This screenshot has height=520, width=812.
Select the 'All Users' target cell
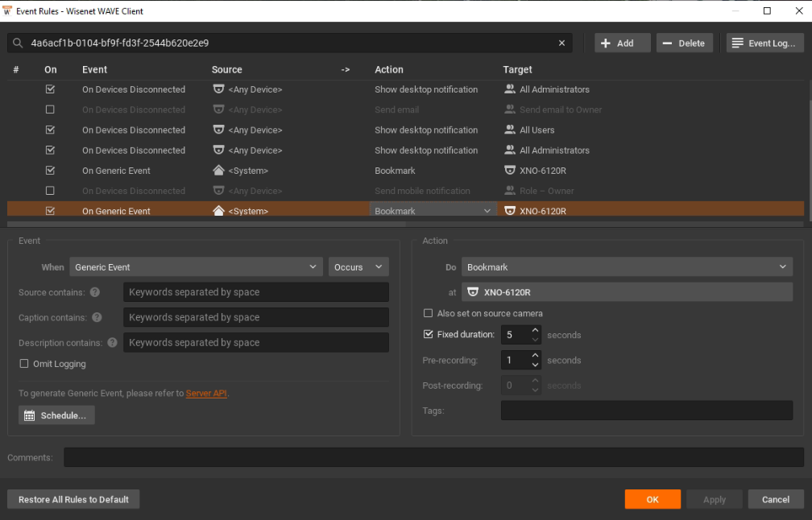[537, 130]
